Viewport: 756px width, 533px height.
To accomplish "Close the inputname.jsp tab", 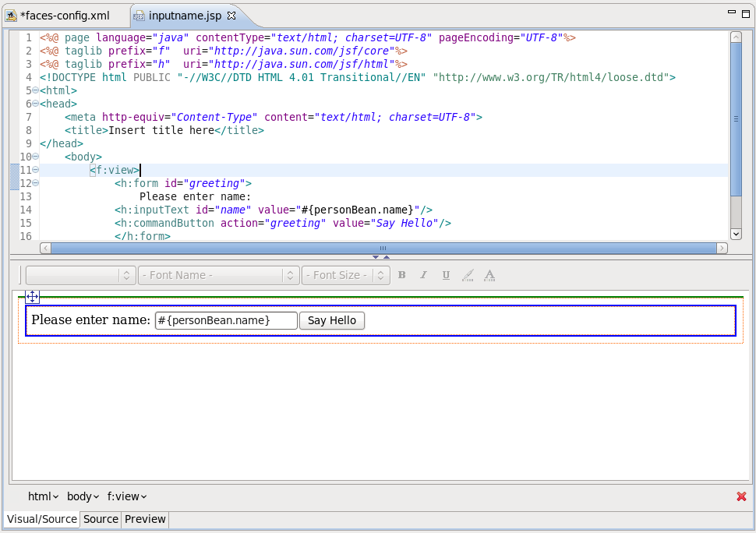I will pyautogui.click(x=231, y=16).
